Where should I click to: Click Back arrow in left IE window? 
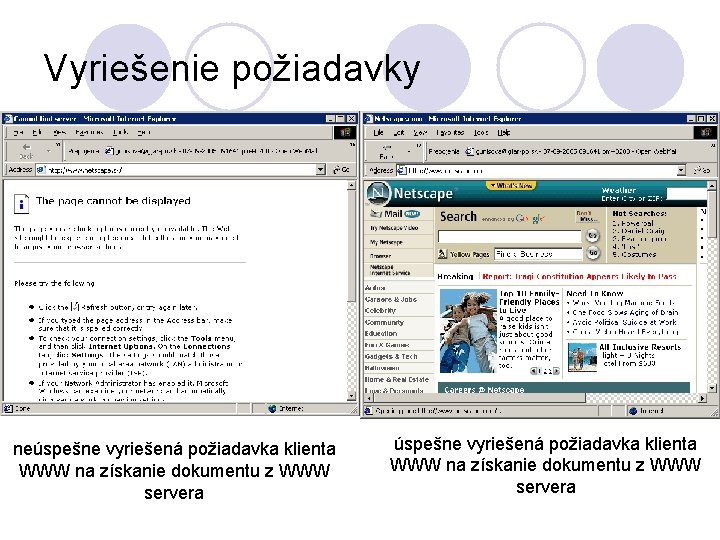(x=26, y=147)
